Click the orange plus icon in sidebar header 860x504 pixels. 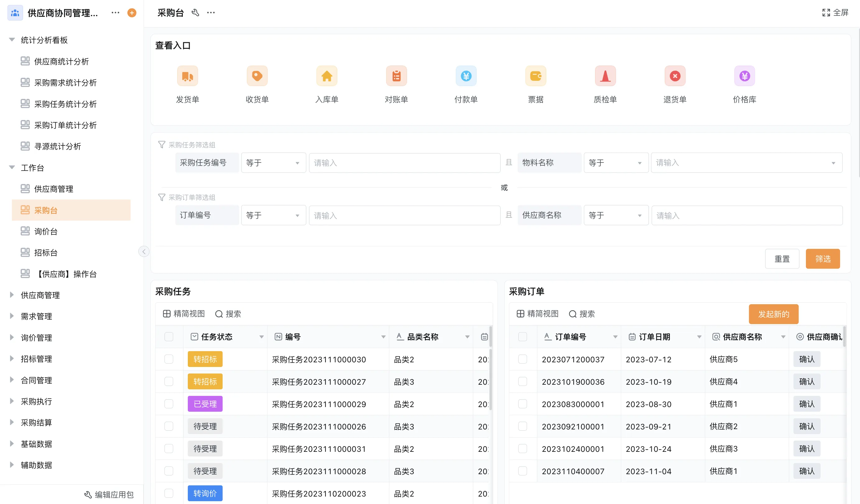[132, 13]
